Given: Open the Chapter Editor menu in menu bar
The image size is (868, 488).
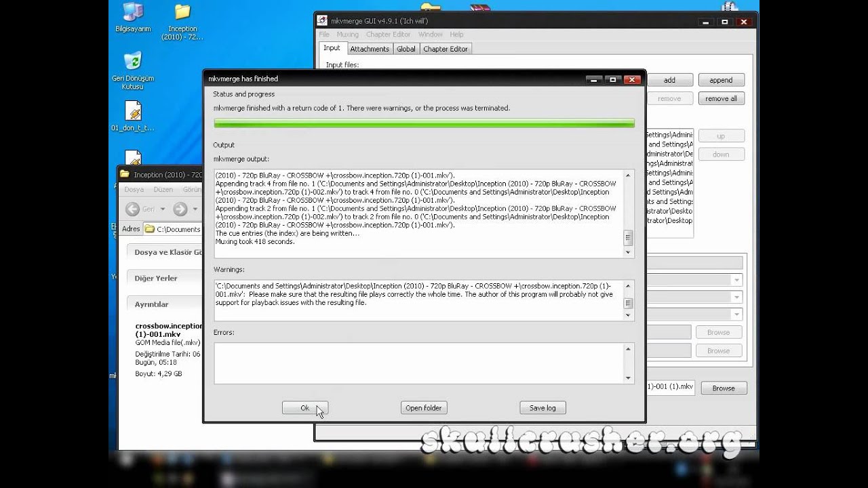Looking at the screenshot, I should coord(388,35).
